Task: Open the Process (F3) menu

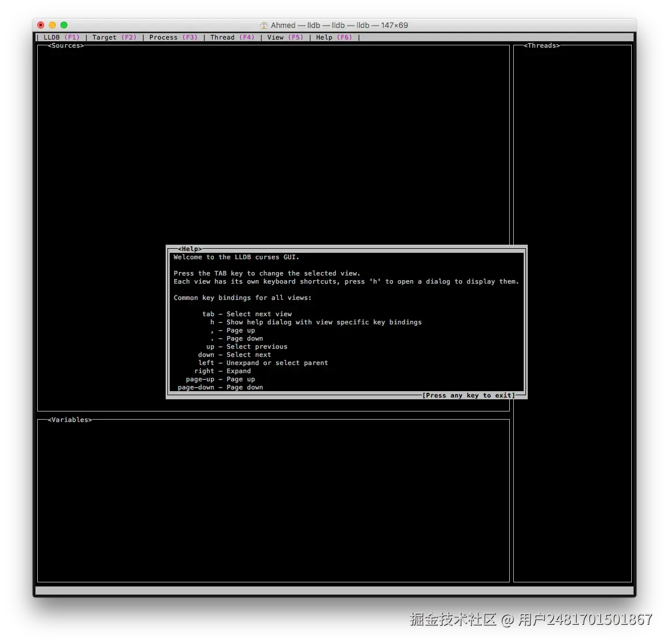Action: 173,37
